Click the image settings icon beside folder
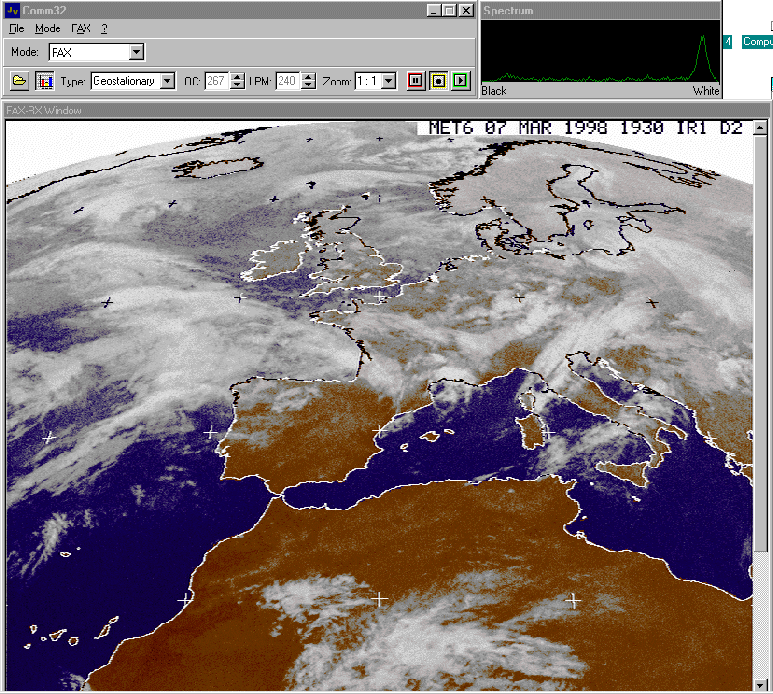Image resolution: width=773 pixels, height=694 pixels. (44, 81)
